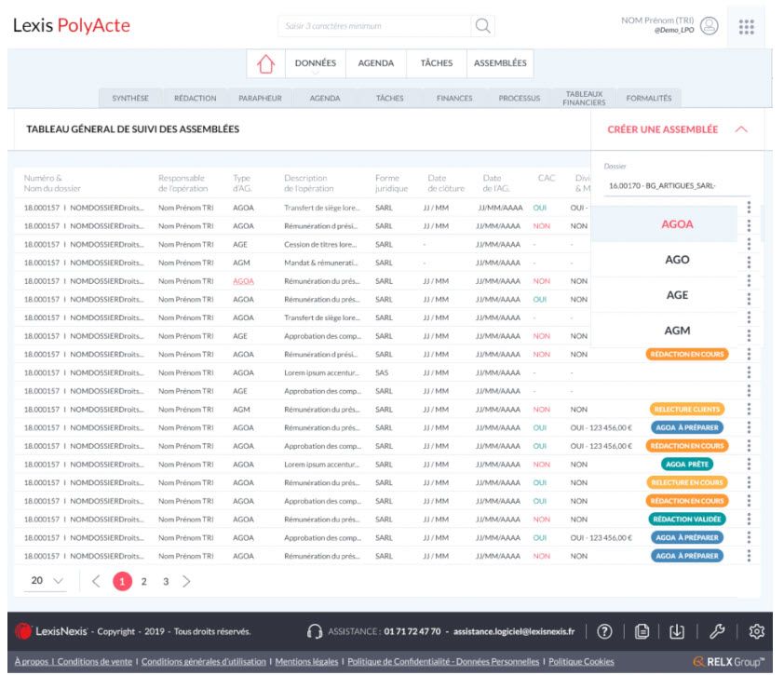The image size is (784, 675).
Task: Collapse the Créer une assemblée panel chevron
Action: (x=741, y=129)
